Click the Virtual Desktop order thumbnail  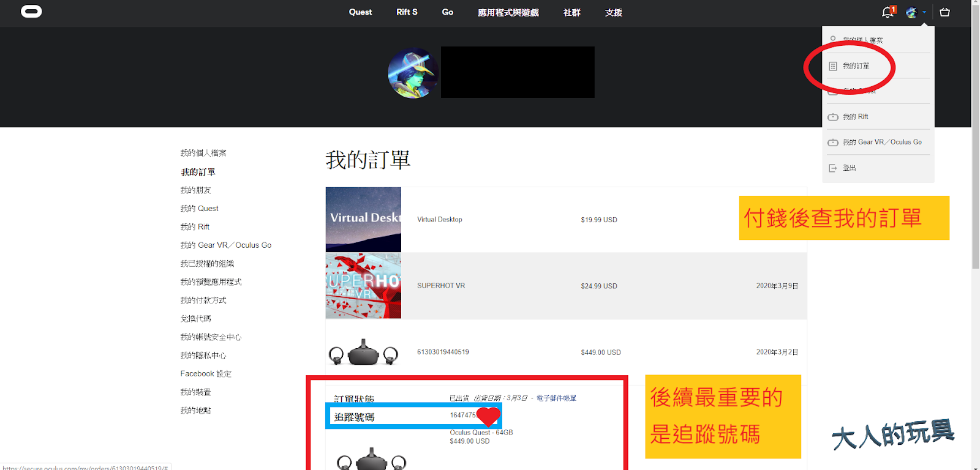pyautogui.click(x=363, y=220)
